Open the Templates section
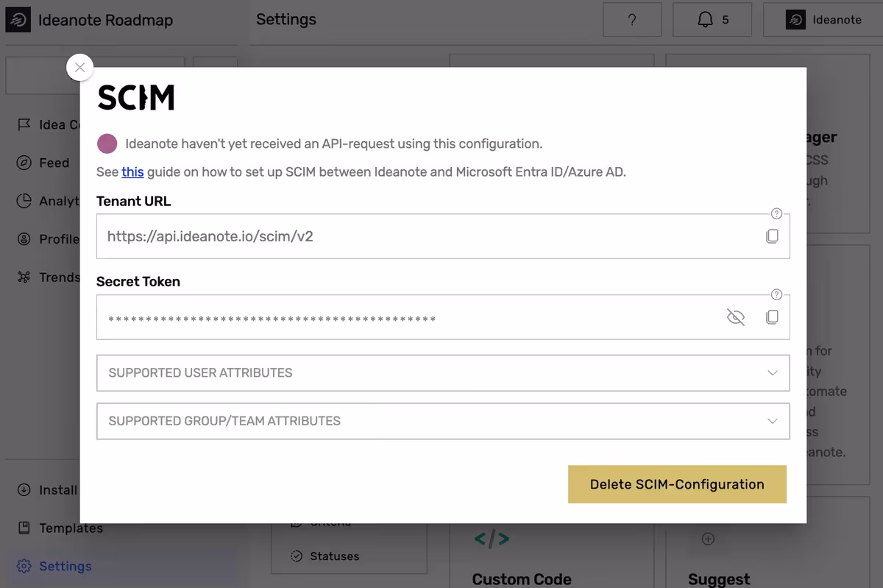883x588 pixels. (74, 528)
